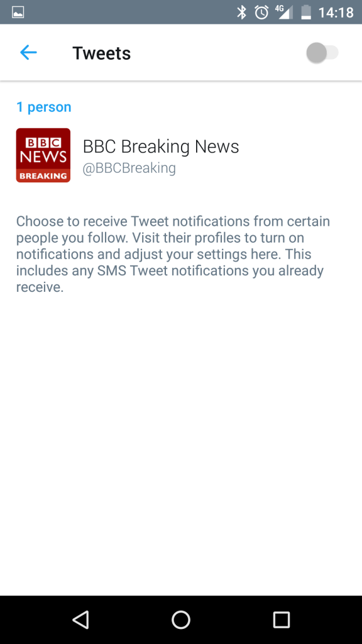Tap the Bluetooth status icon
Screen dimensions: 362x644
click(241, 13)
